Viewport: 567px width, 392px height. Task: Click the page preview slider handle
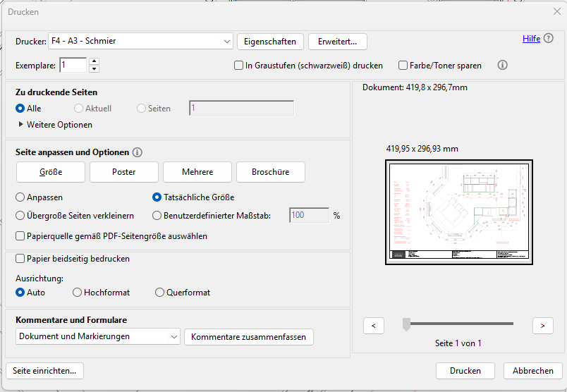[x=406, y=324]
